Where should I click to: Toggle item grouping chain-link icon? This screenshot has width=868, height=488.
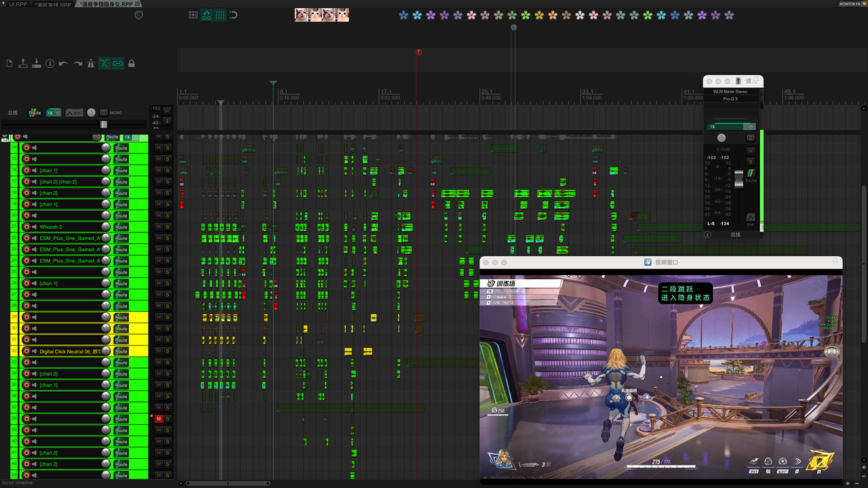click(x=118, y=64)
